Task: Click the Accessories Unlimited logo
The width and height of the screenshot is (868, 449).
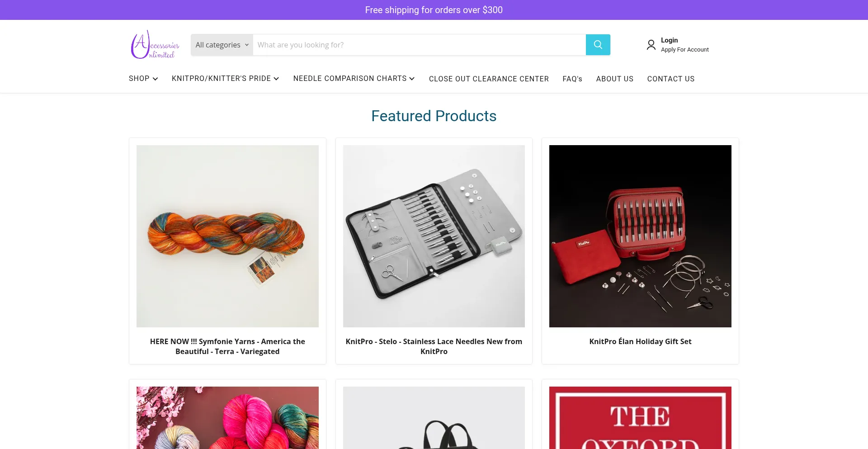Action: click(155, 44)
